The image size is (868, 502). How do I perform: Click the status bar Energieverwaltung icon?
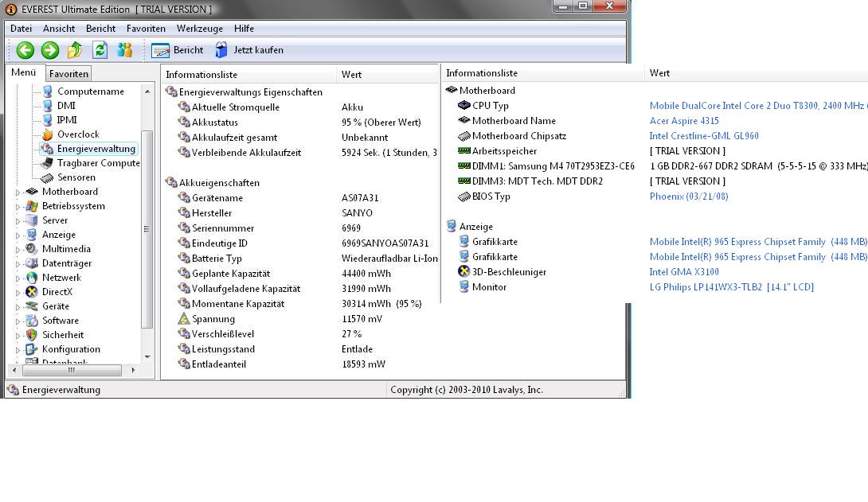pos(13,390)
